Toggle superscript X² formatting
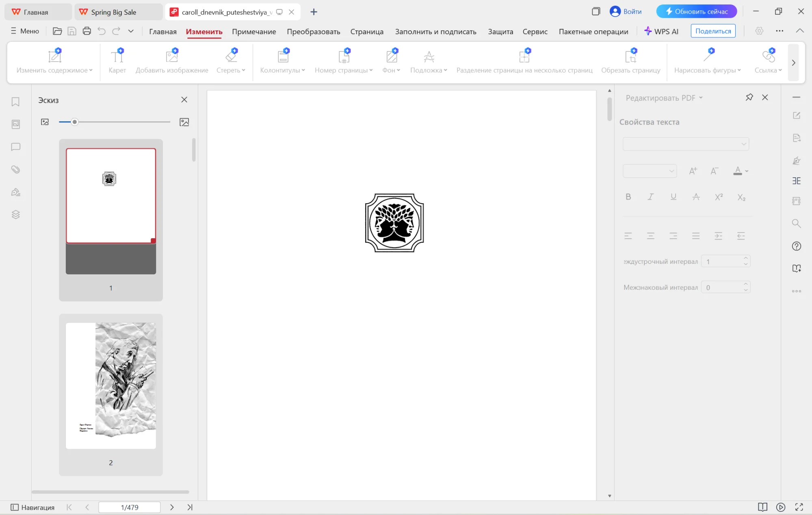The height and width of the screenshot is (515, 812). coord(719,197)
